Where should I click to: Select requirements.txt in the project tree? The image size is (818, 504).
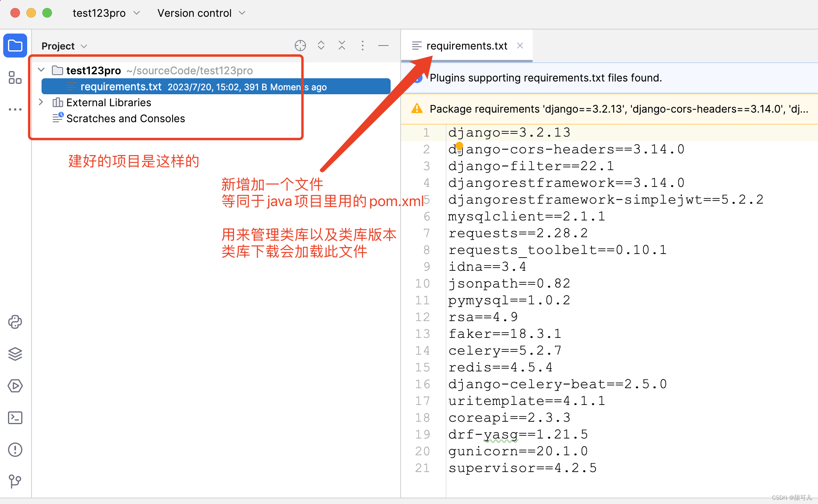(216, 87)
